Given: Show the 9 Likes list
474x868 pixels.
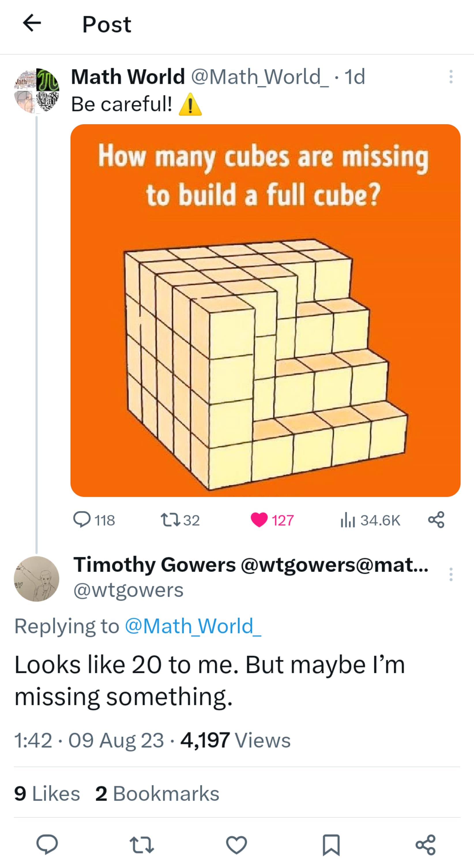Looking at the screenshot, I should point(47,793).
